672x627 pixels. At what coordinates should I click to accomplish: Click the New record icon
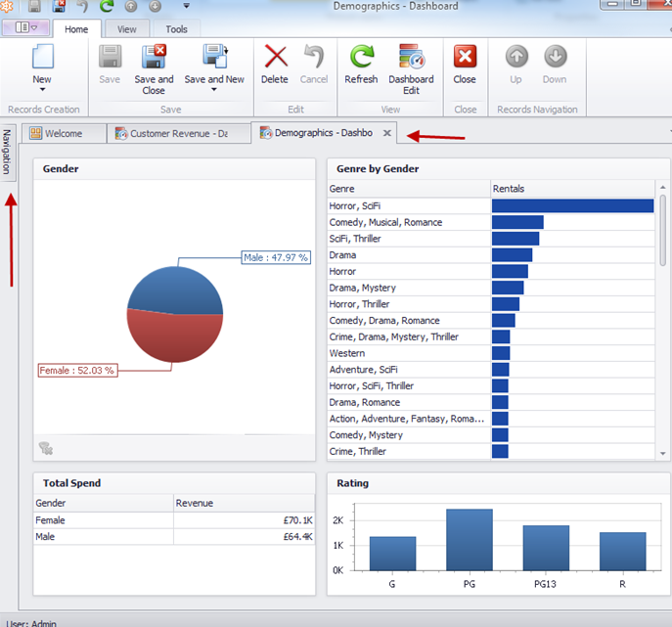coord(41,58)
